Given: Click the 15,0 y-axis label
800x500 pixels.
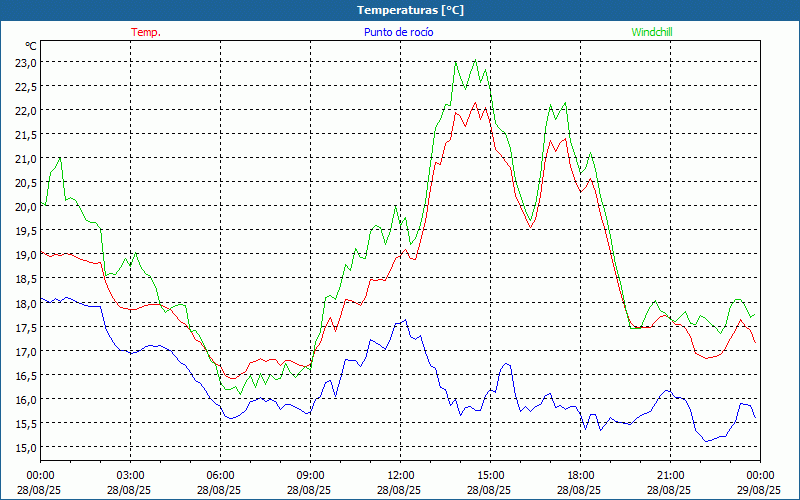Looking at the screenshot, I should [26, 447].
